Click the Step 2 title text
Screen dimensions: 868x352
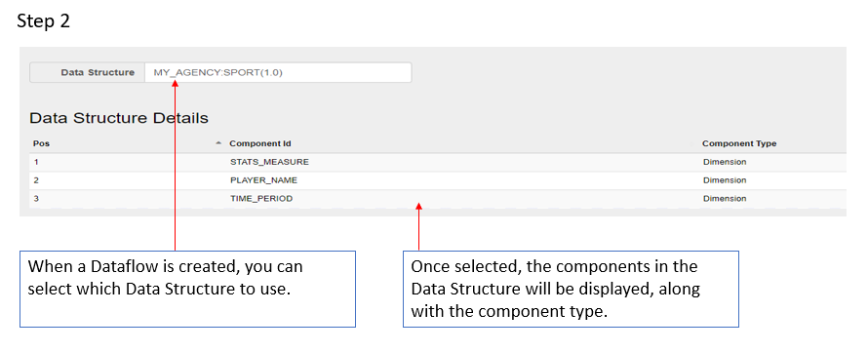[43, 21]
